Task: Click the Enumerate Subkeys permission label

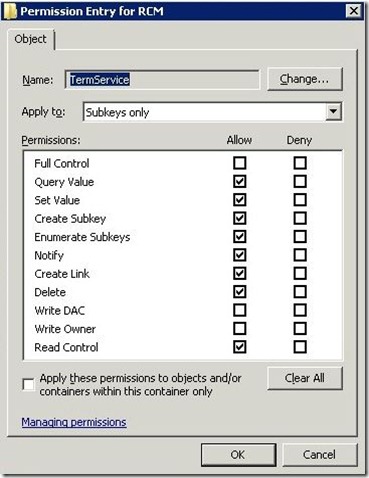Action: pyautogui.click(x=82, y=237)
